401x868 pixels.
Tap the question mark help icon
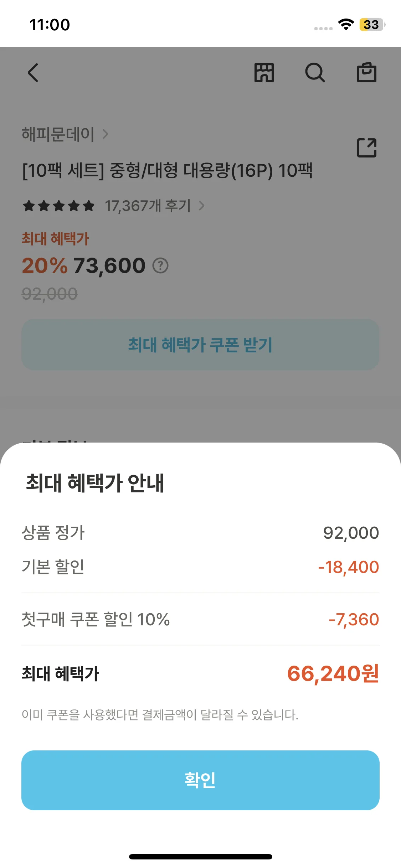tap(160, 266)
